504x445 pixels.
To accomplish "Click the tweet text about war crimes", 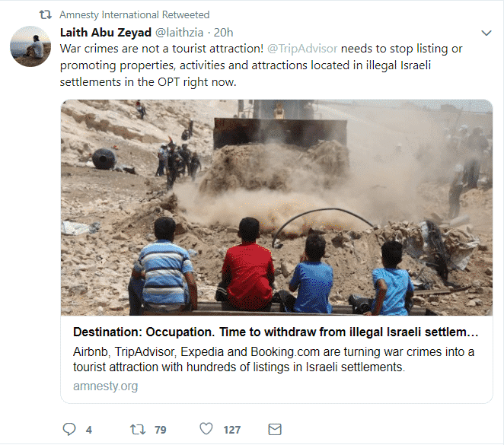I will tap(261, 65).
